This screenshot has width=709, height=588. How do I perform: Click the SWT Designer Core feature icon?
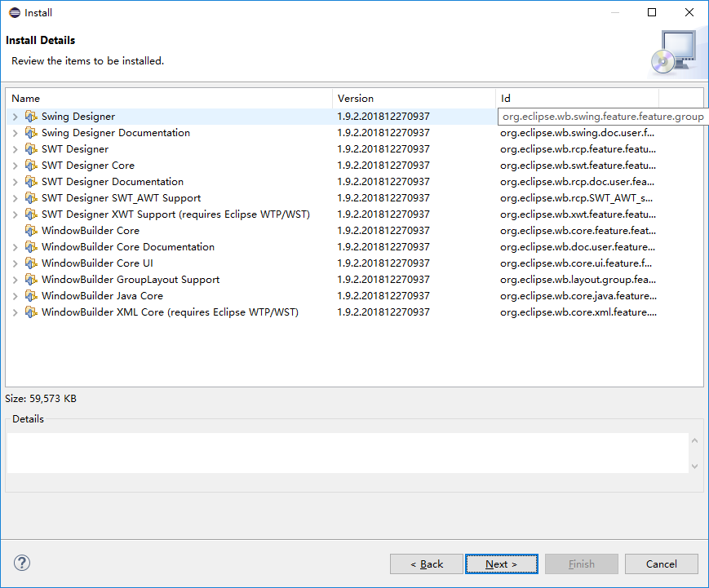(31, 166)
